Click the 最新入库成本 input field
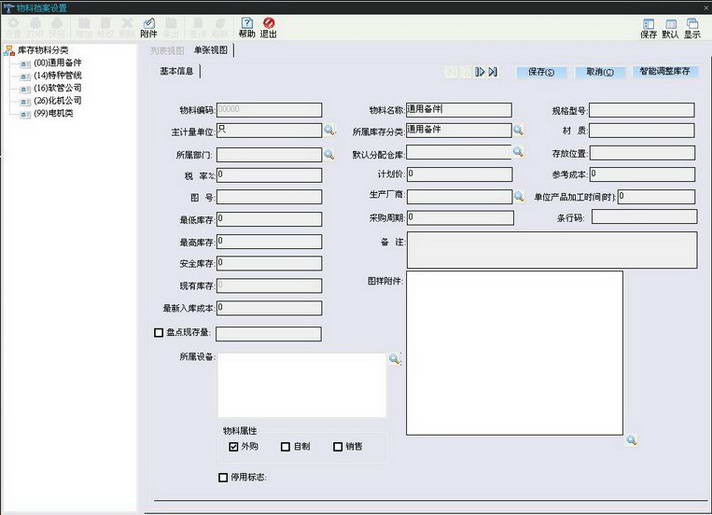Image resolution: width=712 pixels, height=515 pixels. tap(269, 308)
